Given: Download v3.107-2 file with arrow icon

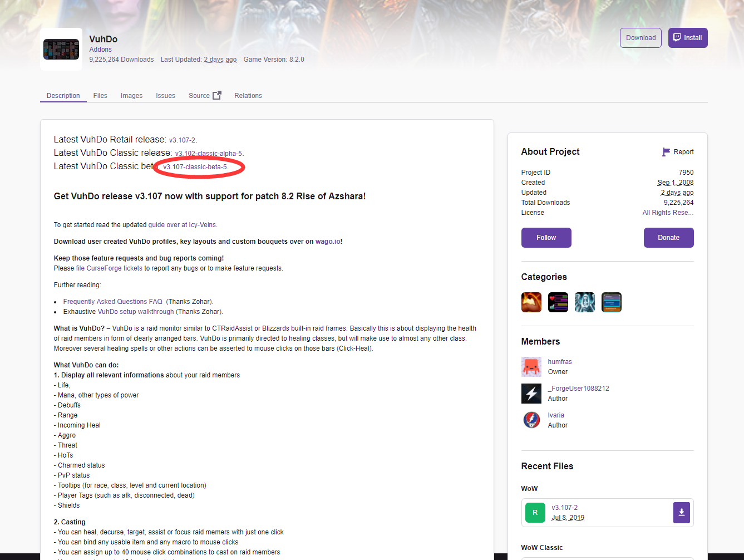Looking at the screenshot, I should (681, 513).
